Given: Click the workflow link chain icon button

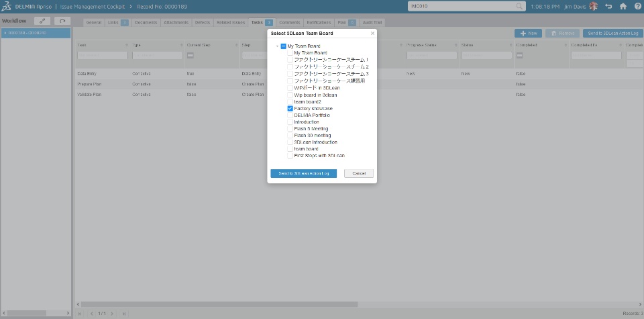Looking at the screenshot, I should (42, 21).
